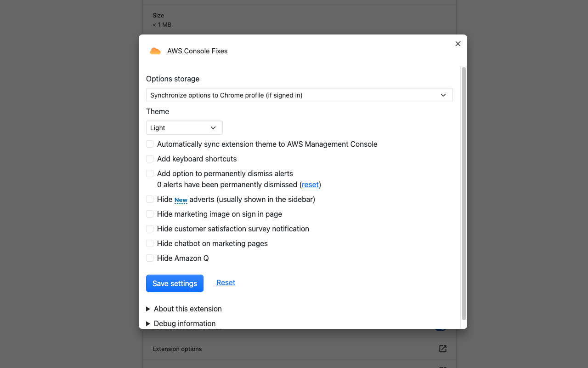Click the Save settings button

pyautogui.click(x=175, y=283)
